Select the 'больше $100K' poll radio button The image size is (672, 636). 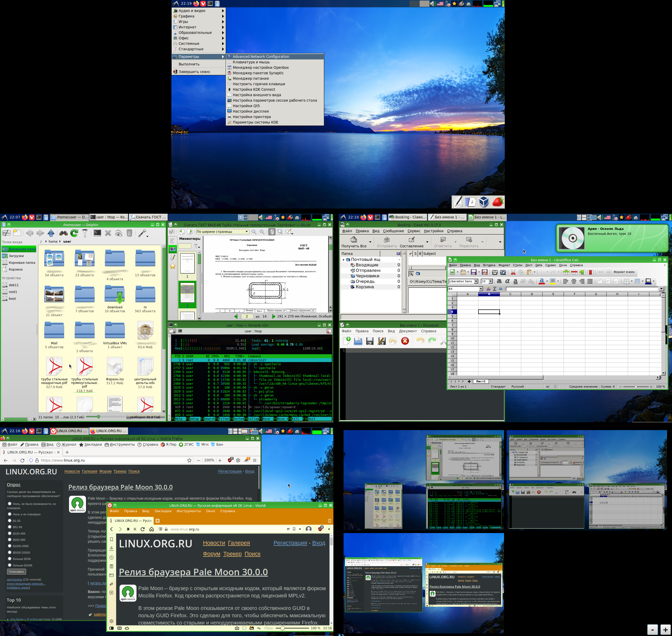(9, 565)
